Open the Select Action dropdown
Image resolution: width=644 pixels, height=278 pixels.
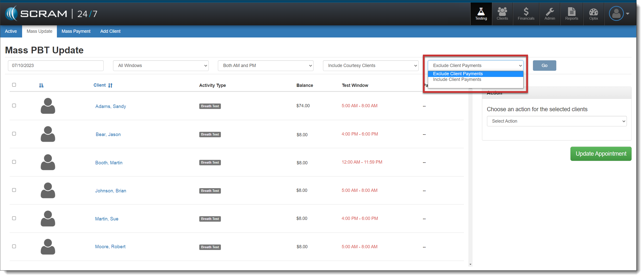(x=557, y=121)
